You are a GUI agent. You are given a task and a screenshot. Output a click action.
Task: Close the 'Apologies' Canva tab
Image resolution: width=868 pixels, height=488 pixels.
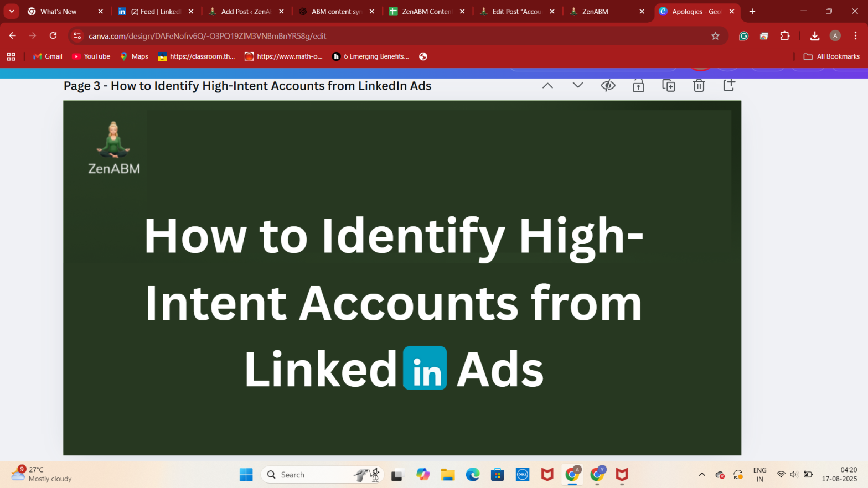732,11
